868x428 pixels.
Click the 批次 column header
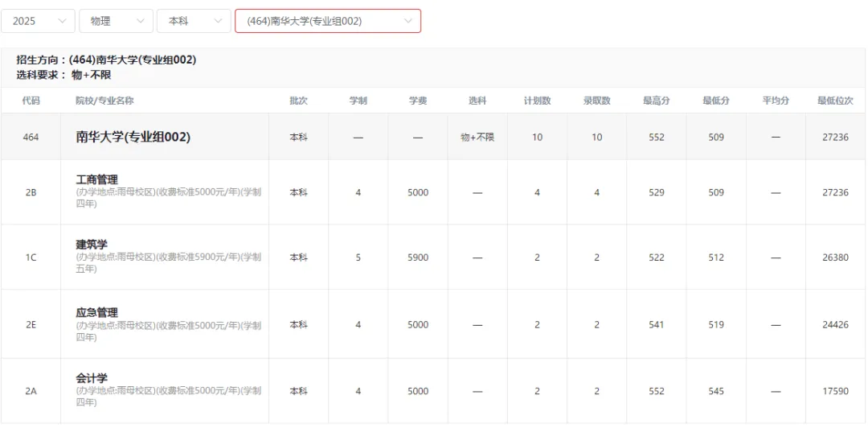298,101
